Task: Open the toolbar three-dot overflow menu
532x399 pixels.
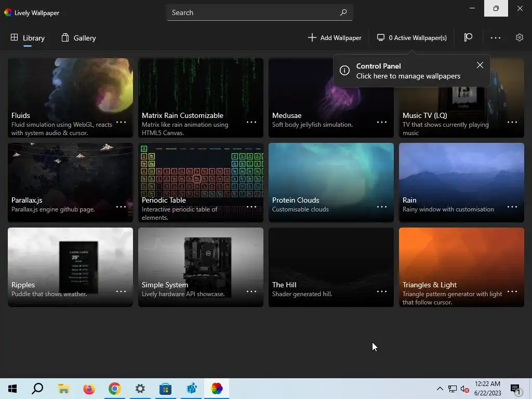Action: 496,37
